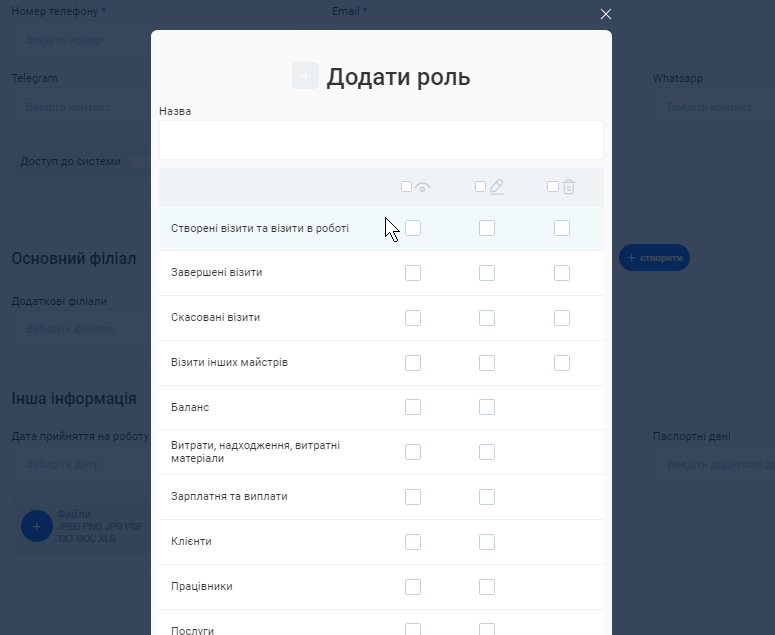Check view permission for Витрати, надходження row
The height and width of the screenshot is (635, 775).
pos(413,452)
